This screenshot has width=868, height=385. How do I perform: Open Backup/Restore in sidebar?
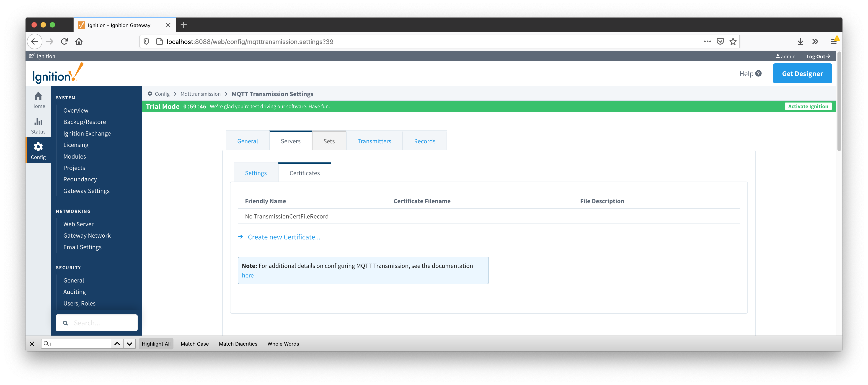[85, 122]
